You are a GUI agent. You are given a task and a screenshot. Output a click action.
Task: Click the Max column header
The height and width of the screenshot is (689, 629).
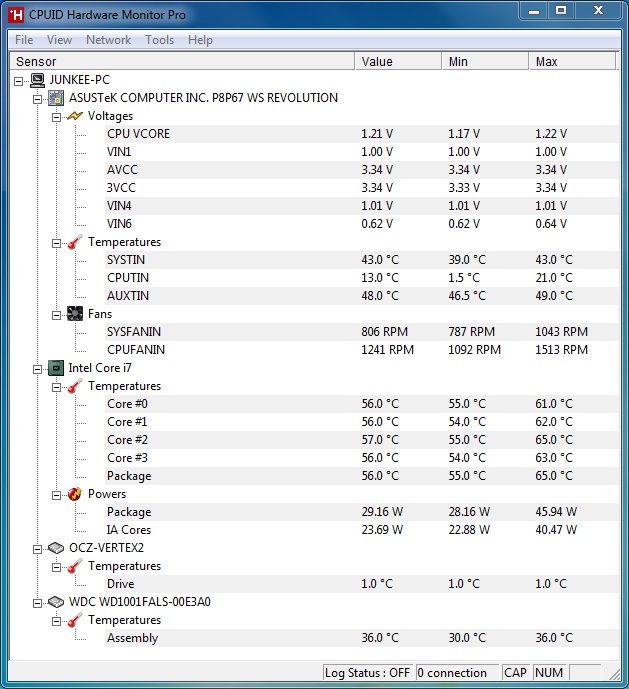(572, 62)
